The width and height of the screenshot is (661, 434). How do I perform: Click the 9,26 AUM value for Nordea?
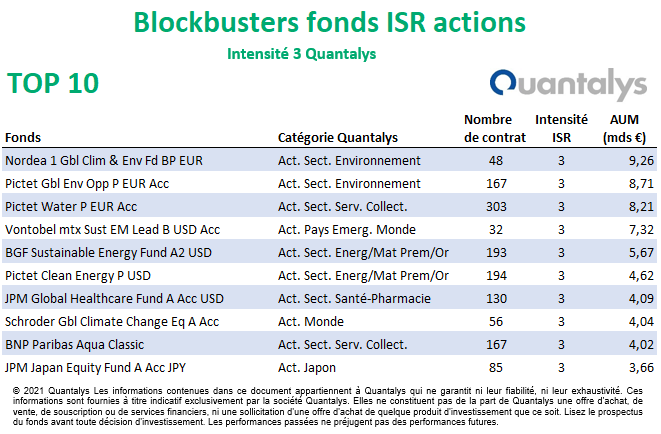point(641,161)
